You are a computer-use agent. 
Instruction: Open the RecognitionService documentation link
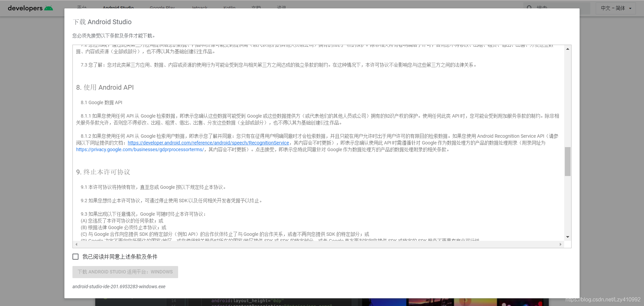click(208, 143)
